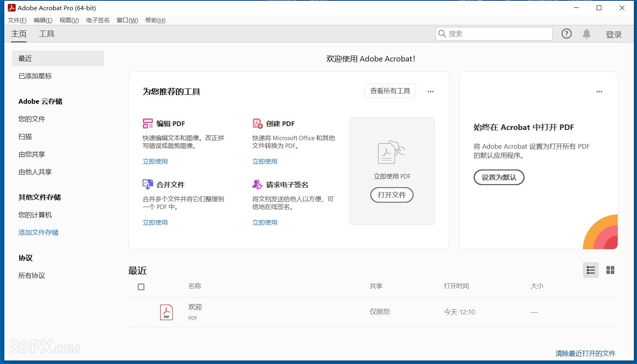This screenshot has height=364, width=637.
Task: Open 您的文件 in sidebar
Action: point(32,119)
